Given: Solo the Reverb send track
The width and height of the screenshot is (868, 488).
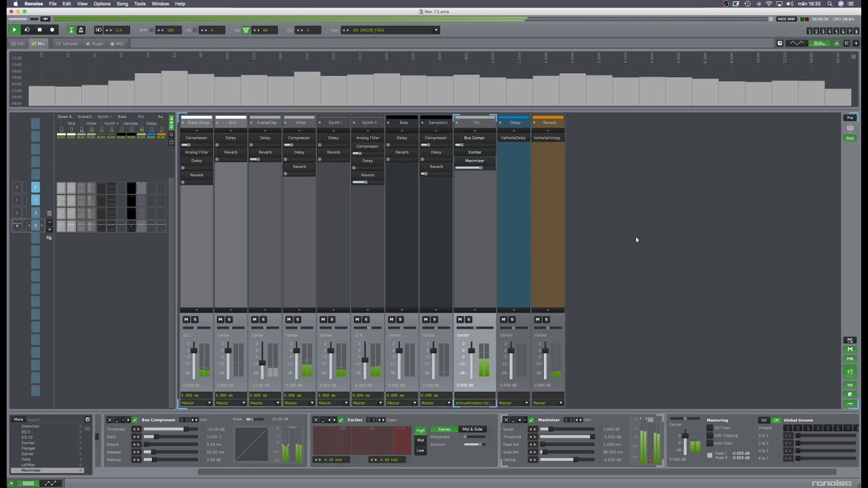Looking at the screenshot, I should point(546,319).
